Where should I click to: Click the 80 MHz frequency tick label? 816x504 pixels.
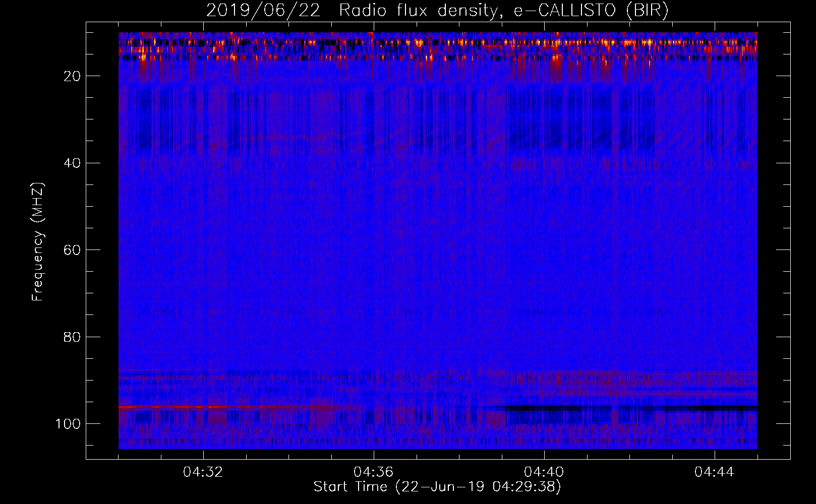[x=73, y=337]
